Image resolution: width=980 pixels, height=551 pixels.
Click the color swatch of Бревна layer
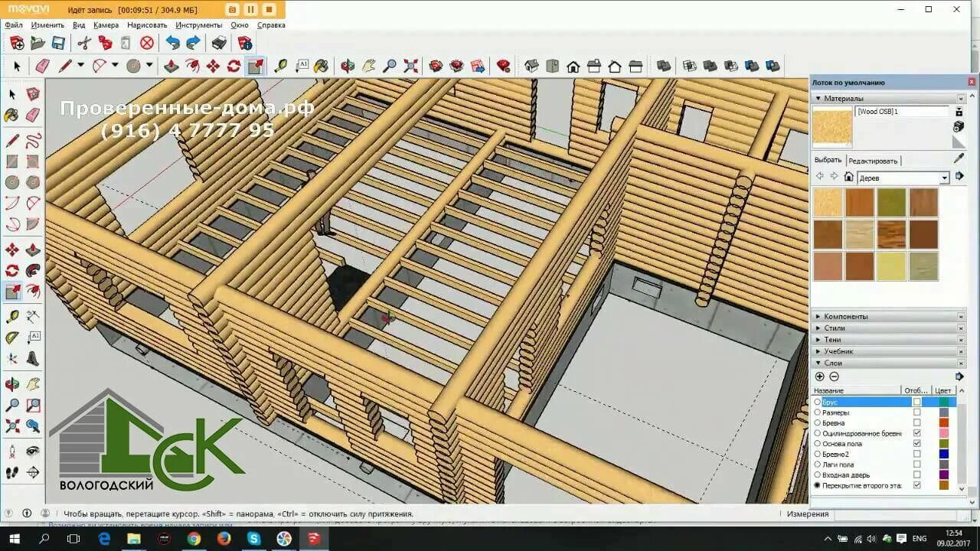pos(944,422)
